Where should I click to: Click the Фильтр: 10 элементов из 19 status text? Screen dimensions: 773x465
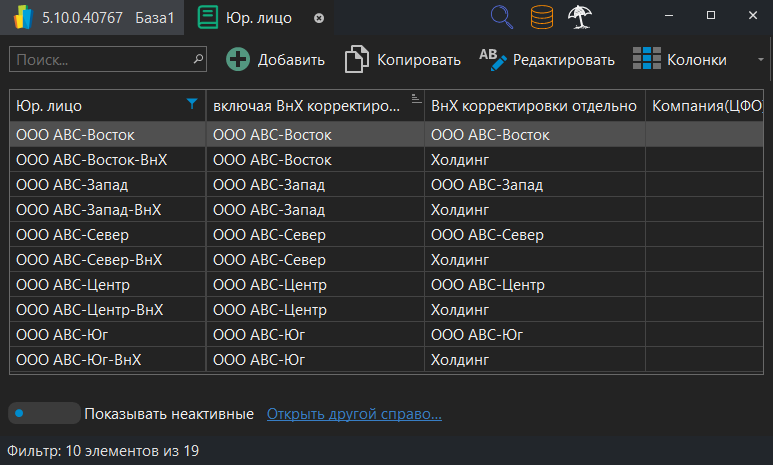click(x=103, y=451)
